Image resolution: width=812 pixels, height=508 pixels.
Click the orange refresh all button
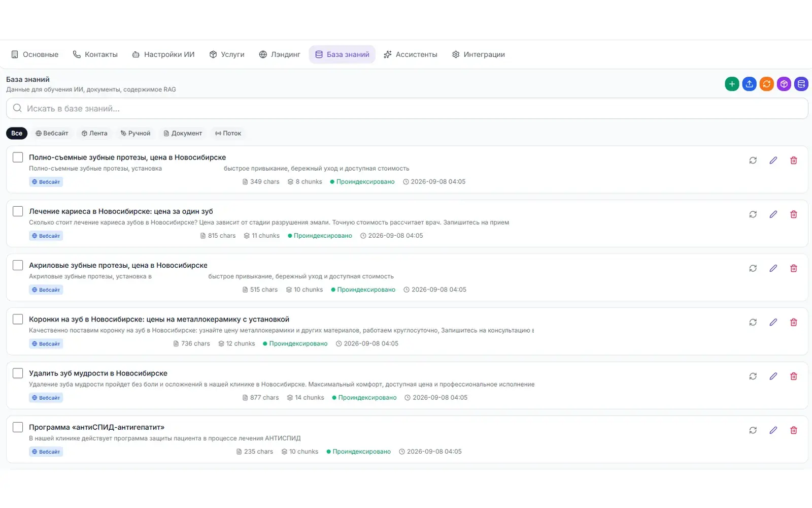[767, 84]
